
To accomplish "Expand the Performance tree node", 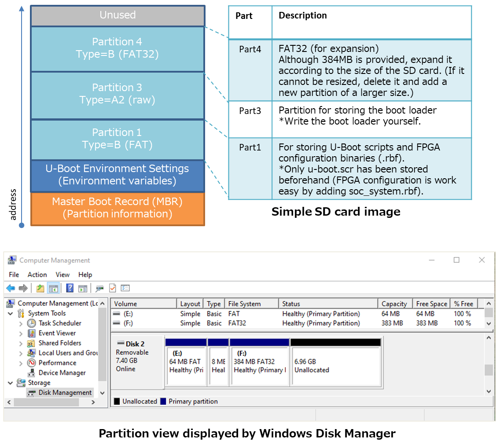I will pyautogui.click(x=21, y=364).
